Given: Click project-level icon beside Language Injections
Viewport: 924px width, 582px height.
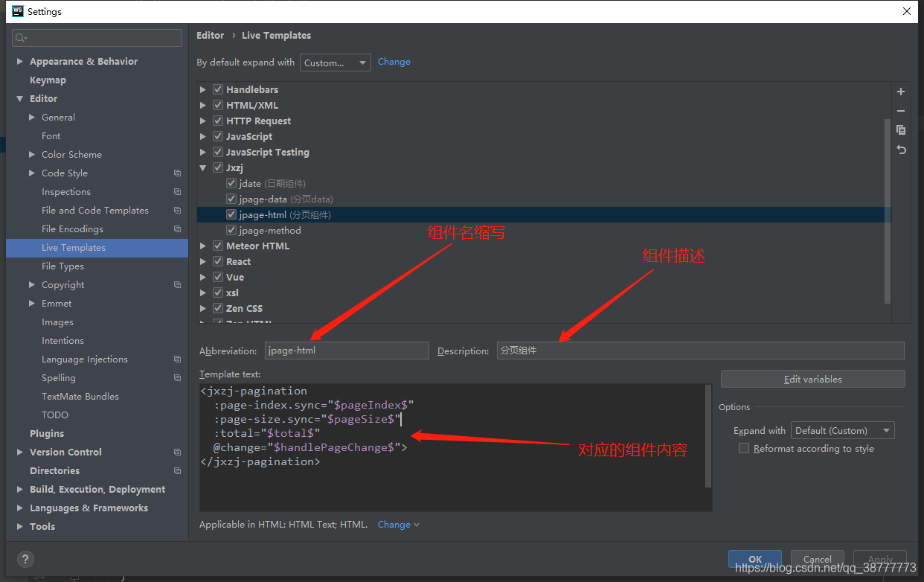Looking at the screenshot, I should click(x=177, y=359).
